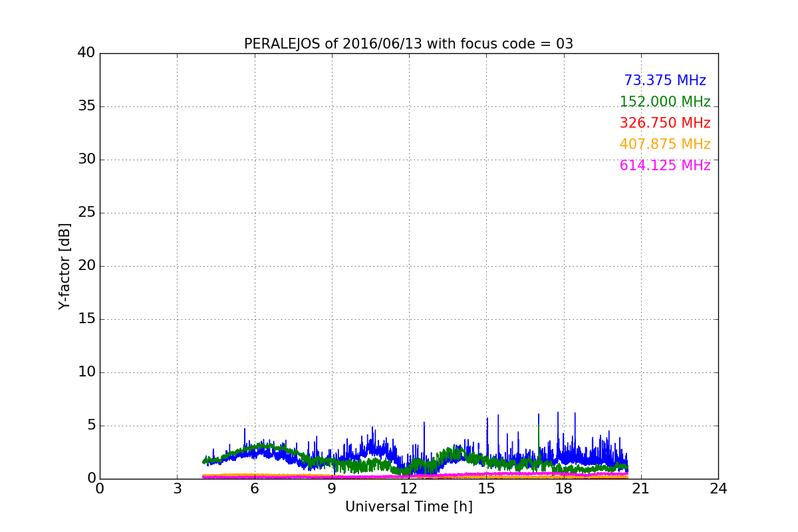Image resolution: width=798 pixels, height=532 pixels.
Task: Click y-axis tick label 20
Action: (86, 266)
